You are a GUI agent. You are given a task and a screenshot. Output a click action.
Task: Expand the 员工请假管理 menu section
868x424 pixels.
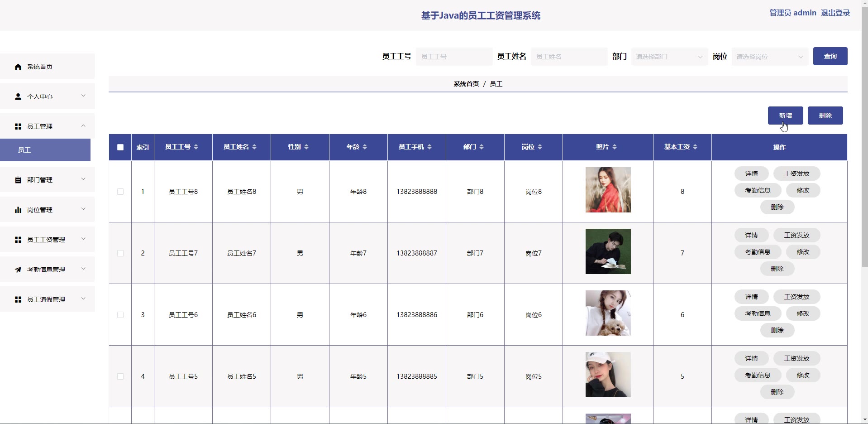(x=48, y=299)
